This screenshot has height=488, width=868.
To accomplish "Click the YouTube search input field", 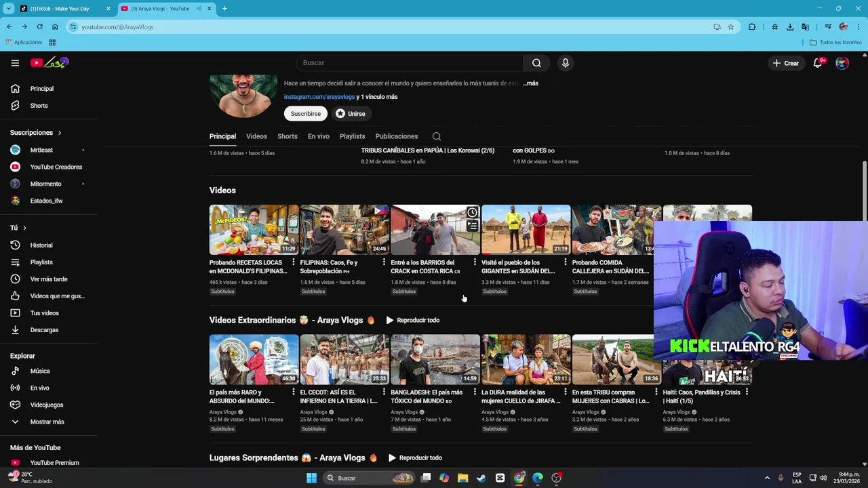I will 409,63.
